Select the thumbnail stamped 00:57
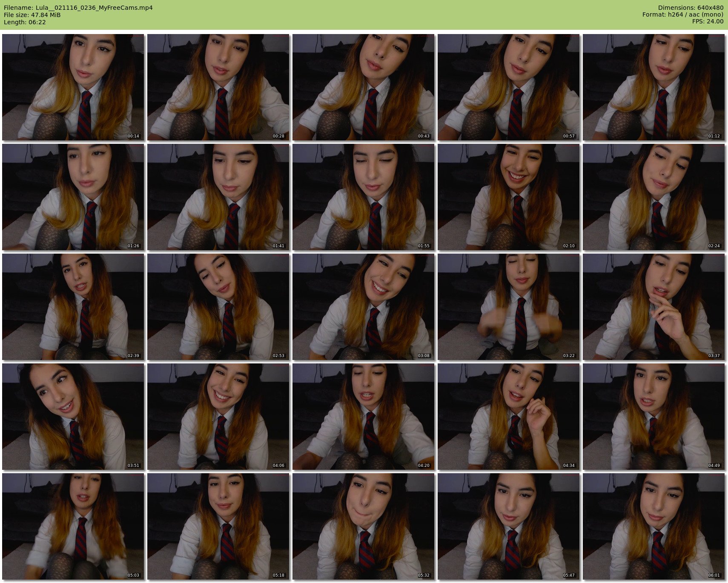 (x=508, y=87)
